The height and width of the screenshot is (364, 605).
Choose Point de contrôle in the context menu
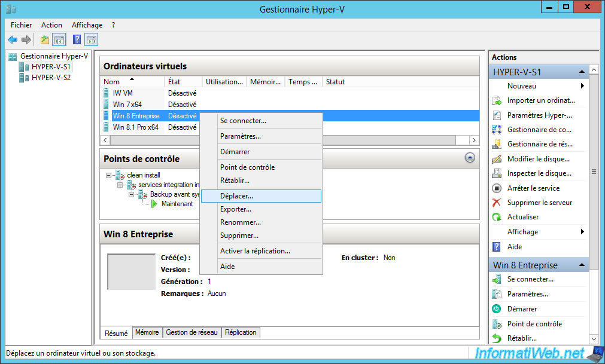tap(262, 167)
